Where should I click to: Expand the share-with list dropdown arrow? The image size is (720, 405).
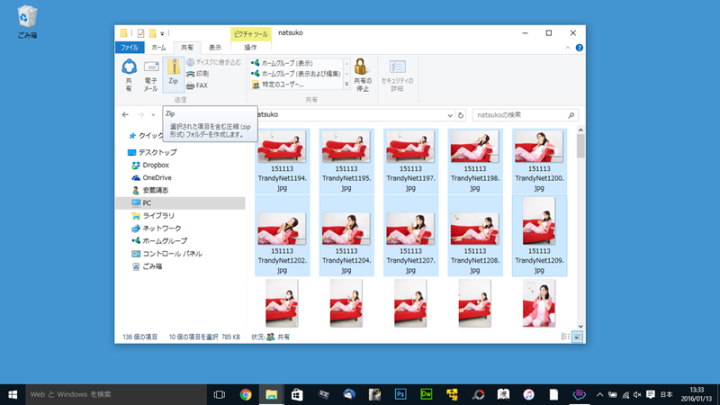point(347,84)
